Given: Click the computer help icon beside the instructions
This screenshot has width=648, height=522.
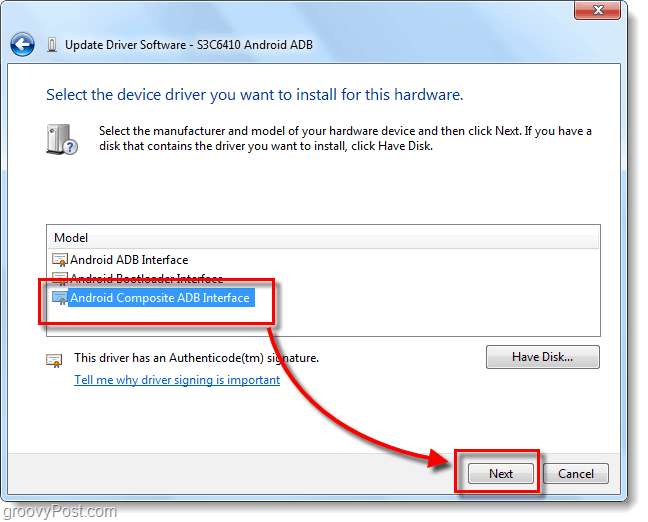Looking at the screenshot, I should tap(62, 140).
